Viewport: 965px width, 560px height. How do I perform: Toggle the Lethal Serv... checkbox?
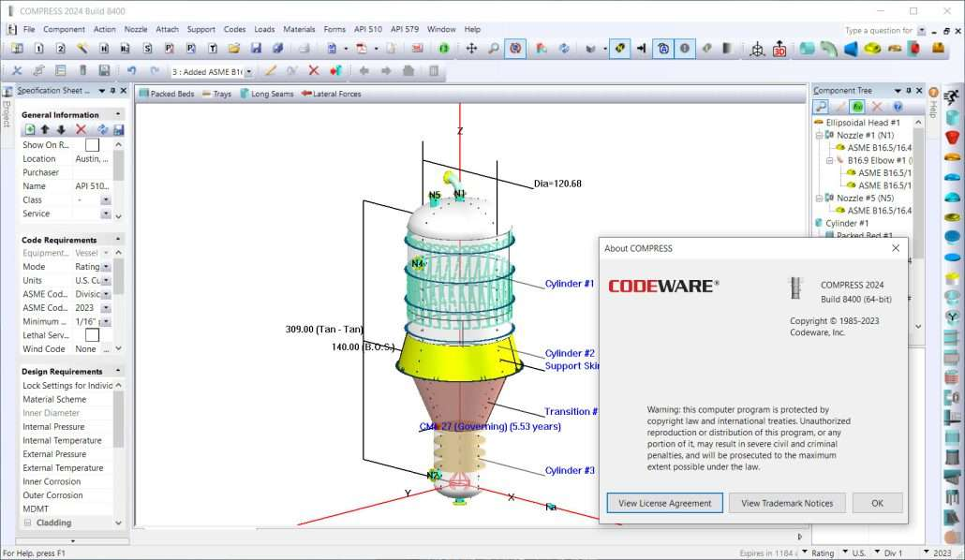[x=93, y=335]
